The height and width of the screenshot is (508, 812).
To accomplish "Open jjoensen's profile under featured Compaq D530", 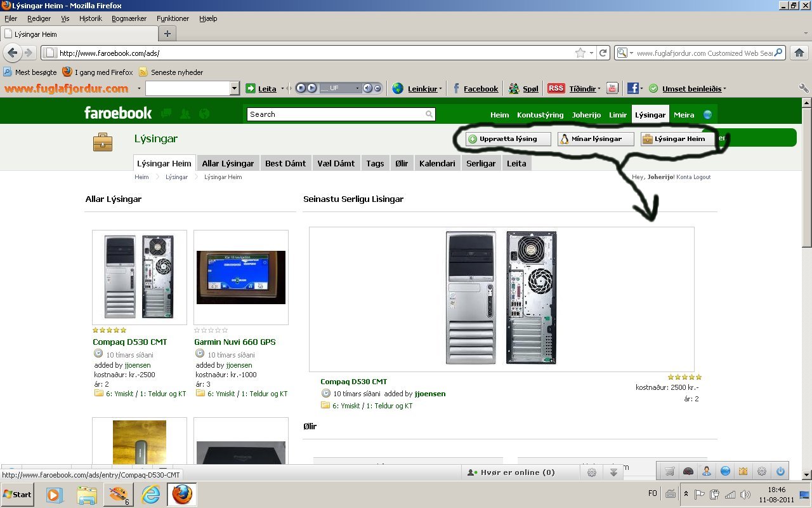I will pos(430,394).
